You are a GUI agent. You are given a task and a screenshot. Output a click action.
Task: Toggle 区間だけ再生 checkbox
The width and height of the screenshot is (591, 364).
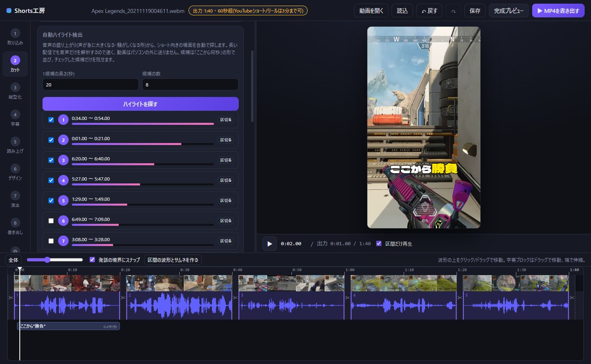click(x=379, y=243)
